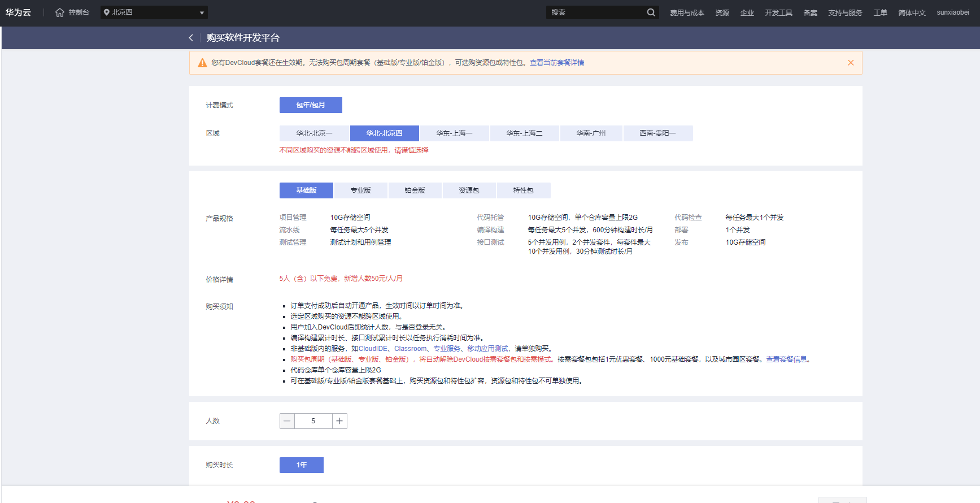Screen dimensions: 980x503
Task: Open the 查看套餐信息 link
Action: pos(786,359)
